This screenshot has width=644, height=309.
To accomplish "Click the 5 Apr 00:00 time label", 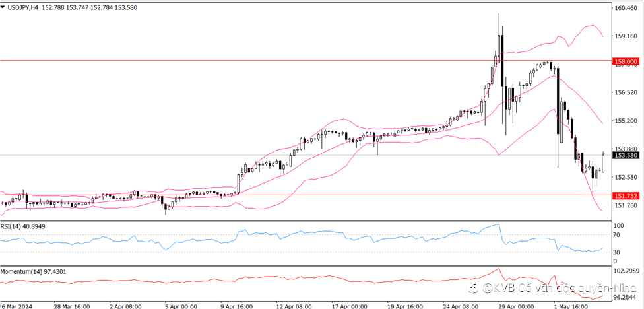I will pos(180,306).
